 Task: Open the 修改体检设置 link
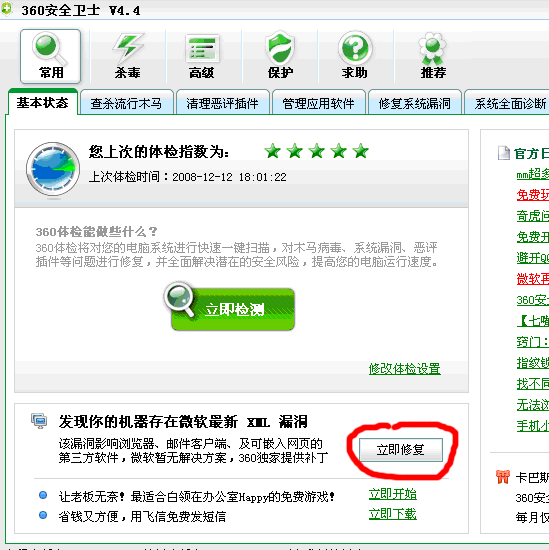coord(404,369)
